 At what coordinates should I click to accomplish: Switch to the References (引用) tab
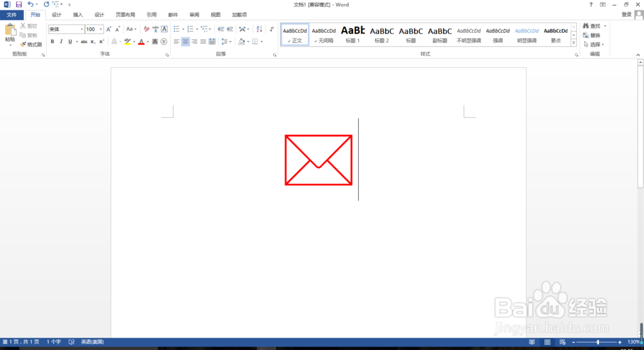151,15
